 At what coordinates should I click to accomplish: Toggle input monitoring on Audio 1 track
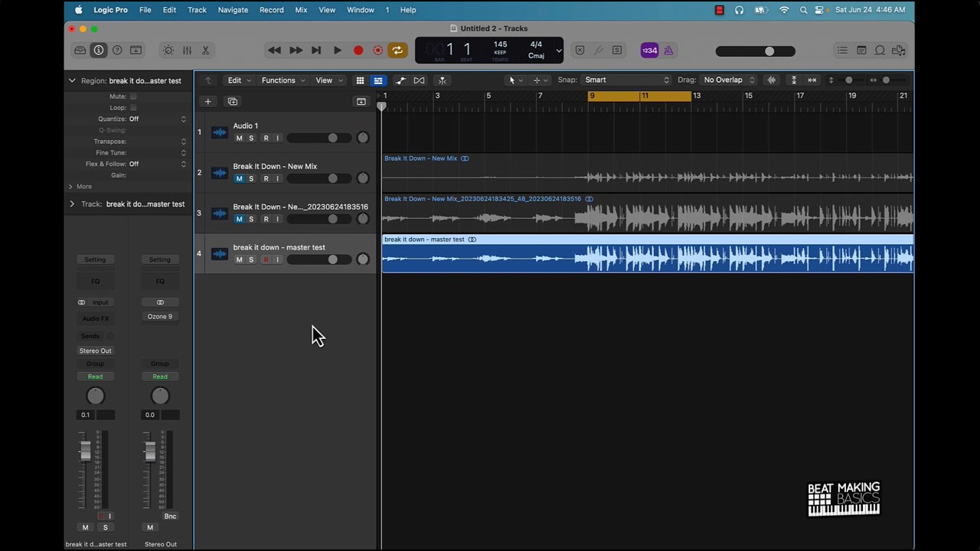(x=277, y=138)
